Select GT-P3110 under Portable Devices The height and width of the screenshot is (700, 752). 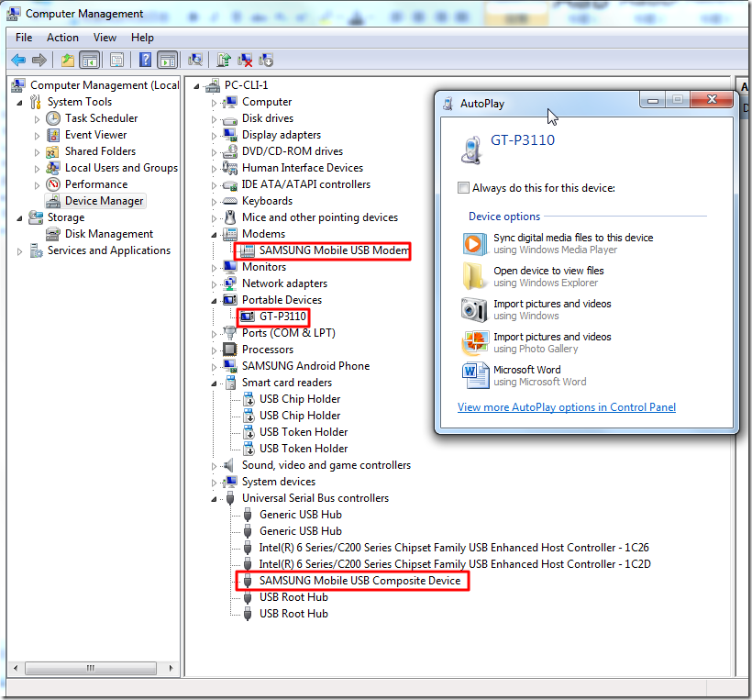pyautogui.click(x=282, y=317)
